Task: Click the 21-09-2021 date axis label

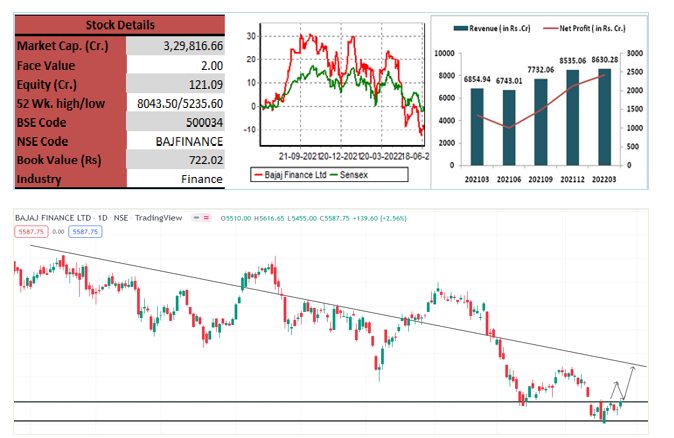Action: [x=300, y=156]
